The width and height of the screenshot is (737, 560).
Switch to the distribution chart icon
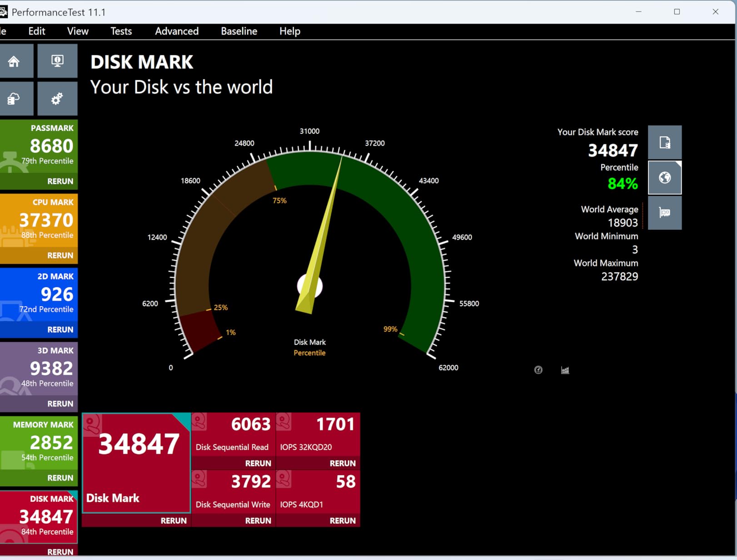tap(565, 370)
